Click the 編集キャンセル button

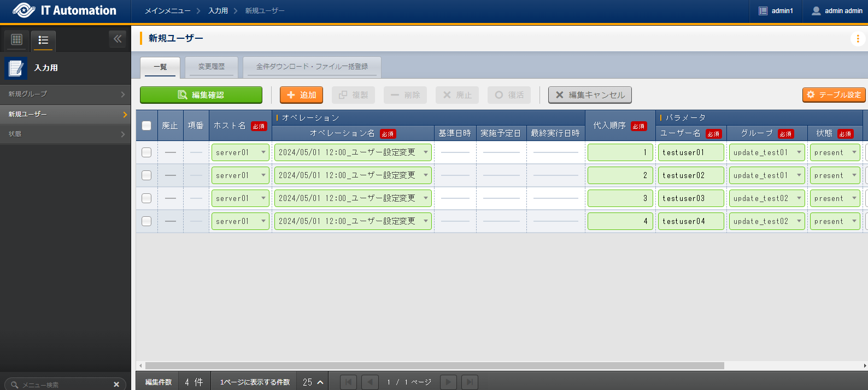point(590,95)
